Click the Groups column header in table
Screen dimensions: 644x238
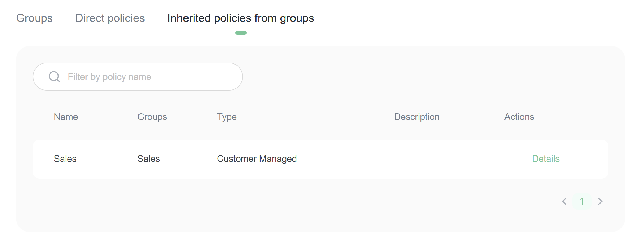click(x=152, y=117)
